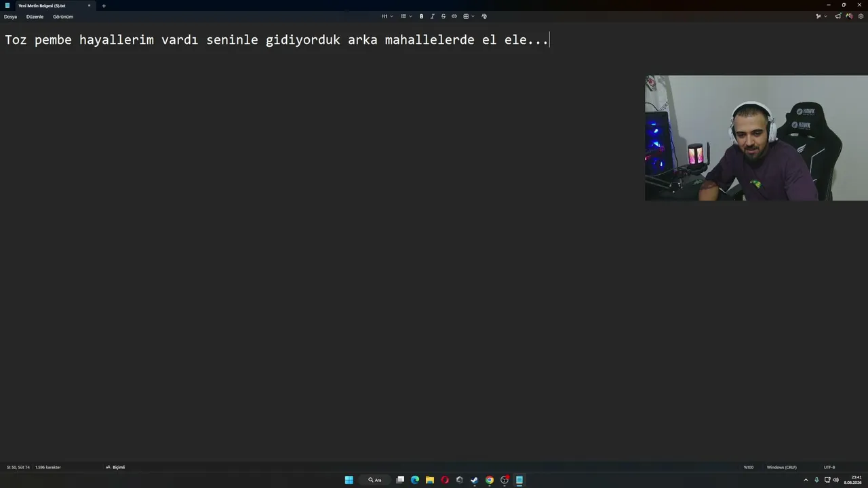868x488 pixels.
Task: Open the Copilot rewrite dropdown
Action: 821,16
